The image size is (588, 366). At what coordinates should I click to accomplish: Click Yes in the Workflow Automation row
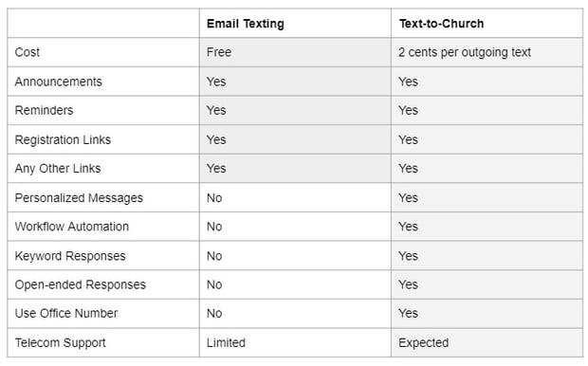[408, 227]
